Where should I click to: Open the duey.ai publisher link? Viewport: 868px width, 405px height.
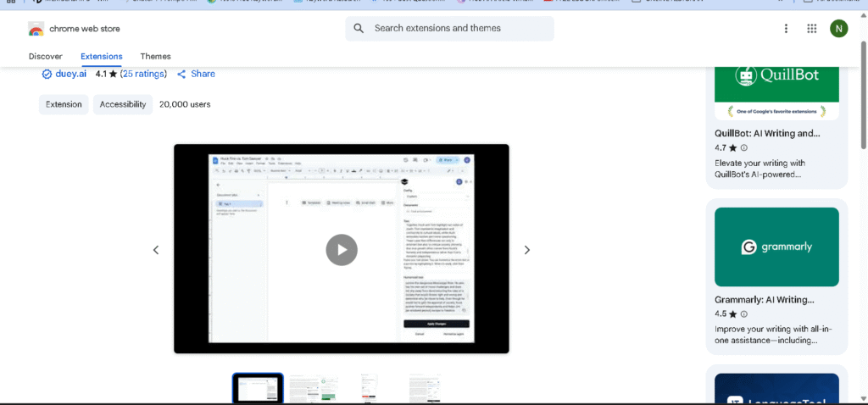tap(71, 75)
